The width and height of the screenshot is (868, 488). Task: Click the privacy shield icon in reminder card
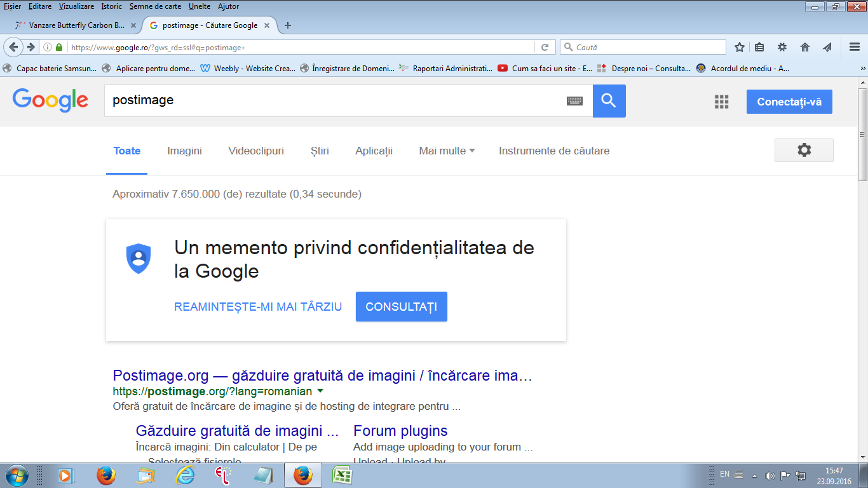pyautogui.click(x=139, y=259)
